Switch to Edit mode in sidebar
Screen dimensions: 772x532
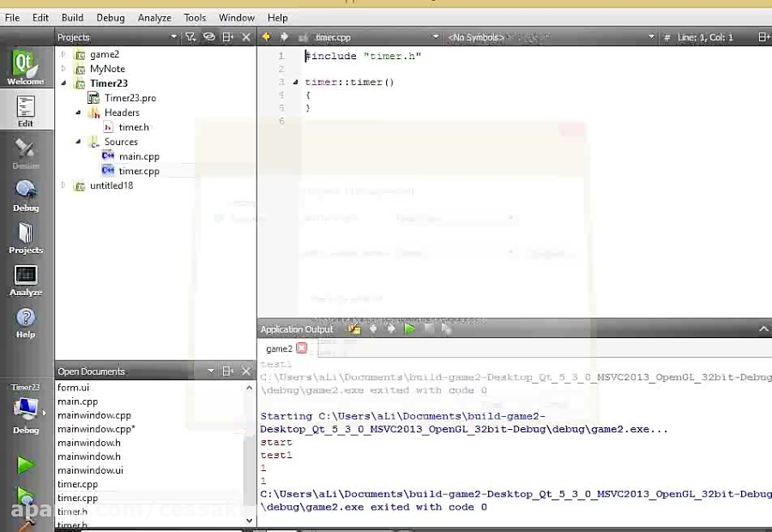[25, 110]
